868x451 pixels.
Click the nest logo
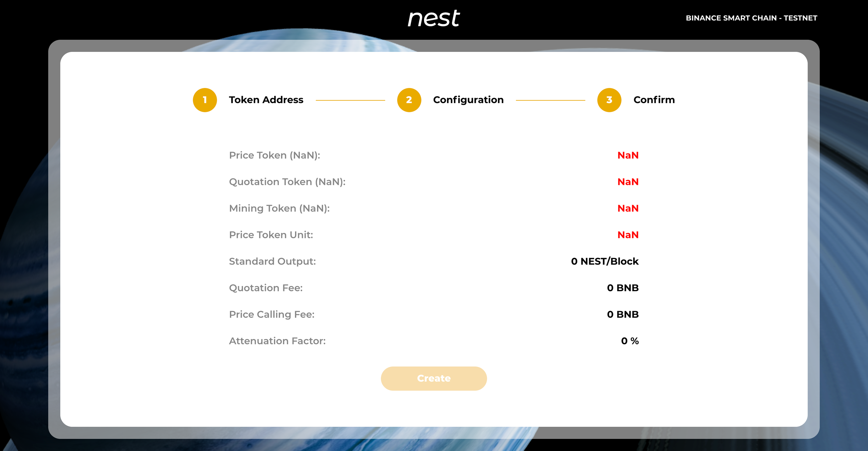[x=434, y=18]
